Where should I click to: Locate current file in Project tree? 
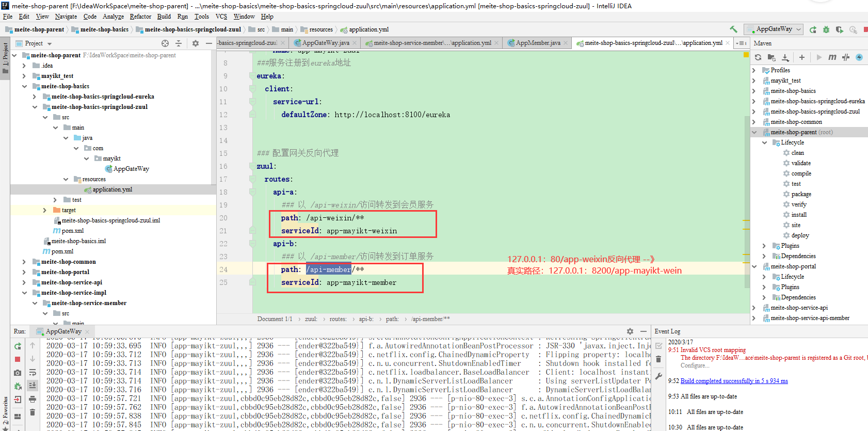point(165,43)
